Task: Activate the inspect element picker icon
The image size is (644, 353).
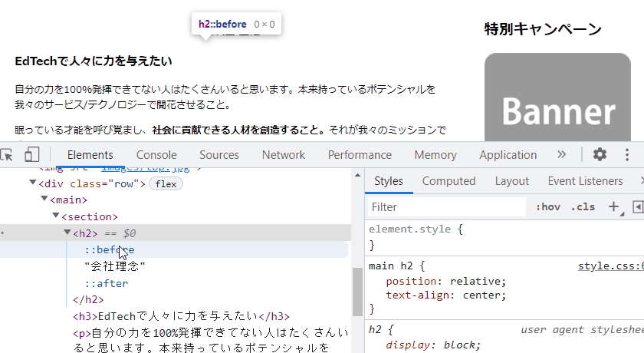Action: 6,155
